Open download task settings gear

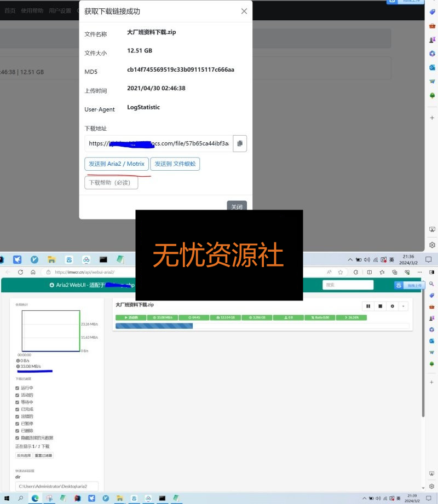[x=392, y=306]
